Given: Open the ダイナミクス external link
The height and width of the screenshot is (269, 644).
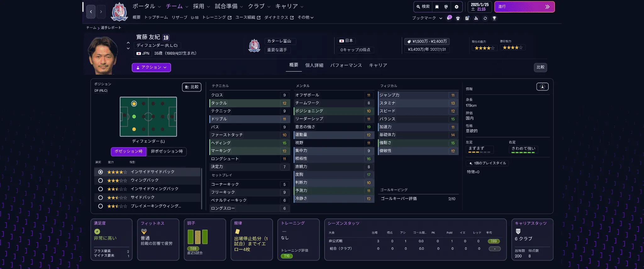Looking at the screenshot, I should [x=279, y=18].
